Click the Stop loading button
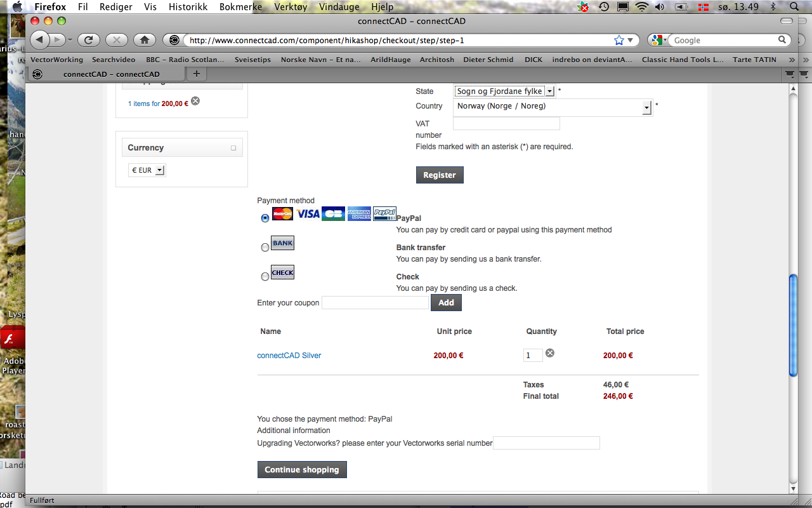 click(117, 40)
